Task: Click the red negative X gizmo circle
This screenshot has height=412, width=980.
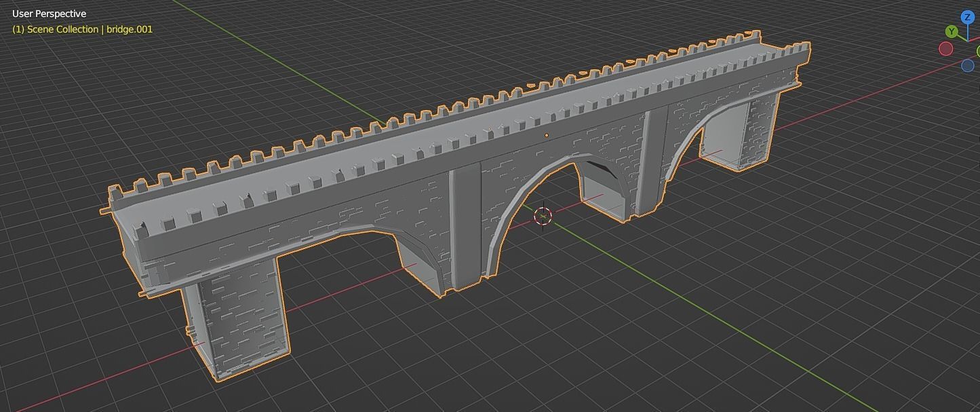Action: pyautogui.click(x=946, y=49)
